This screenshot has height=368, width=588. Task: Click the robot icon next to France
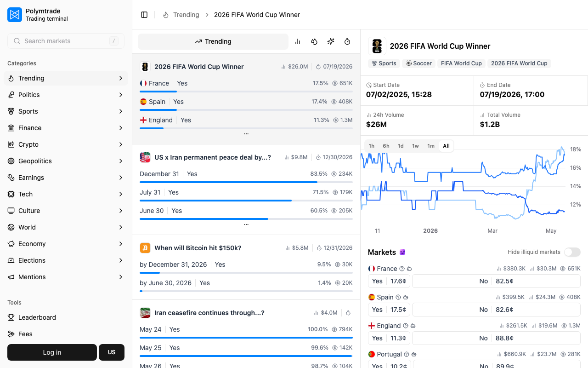click(x=409, y=269)
